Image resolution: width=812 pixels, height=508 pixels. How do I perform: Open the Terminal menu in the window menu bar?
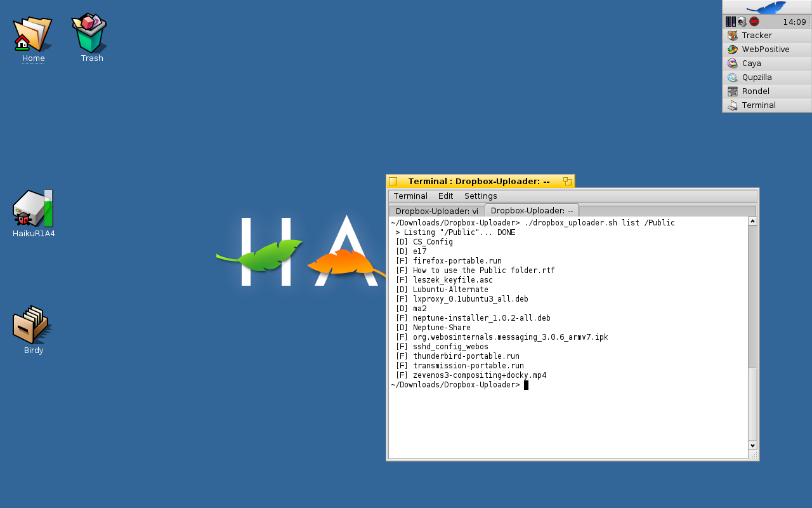click(410, 196)
